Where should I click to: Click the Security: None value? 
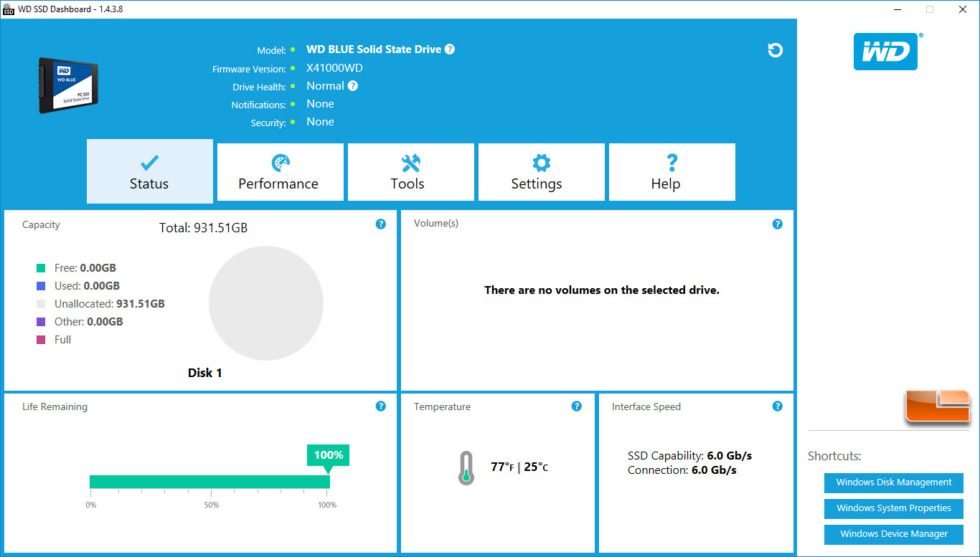(320, 122)
